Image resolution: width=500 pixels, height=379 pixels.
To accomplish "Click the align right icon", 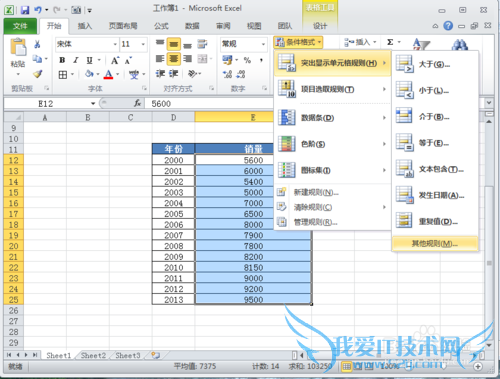I will point(188,59).
